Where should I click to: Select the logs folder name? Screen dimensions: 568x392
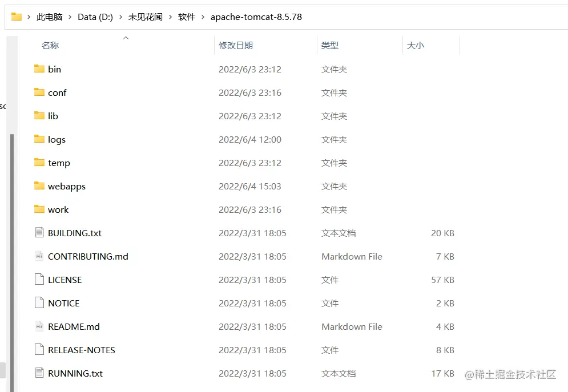(57, 140)
